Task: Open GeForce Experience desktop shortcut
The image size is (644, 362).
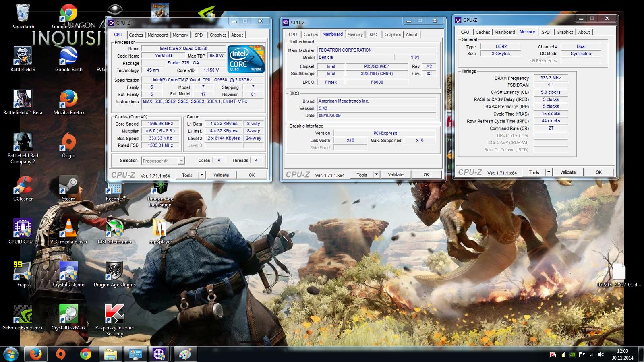Action: 23,318
